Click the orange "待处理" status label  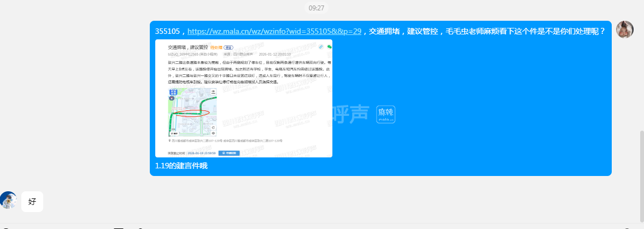(x=216, y=48)
